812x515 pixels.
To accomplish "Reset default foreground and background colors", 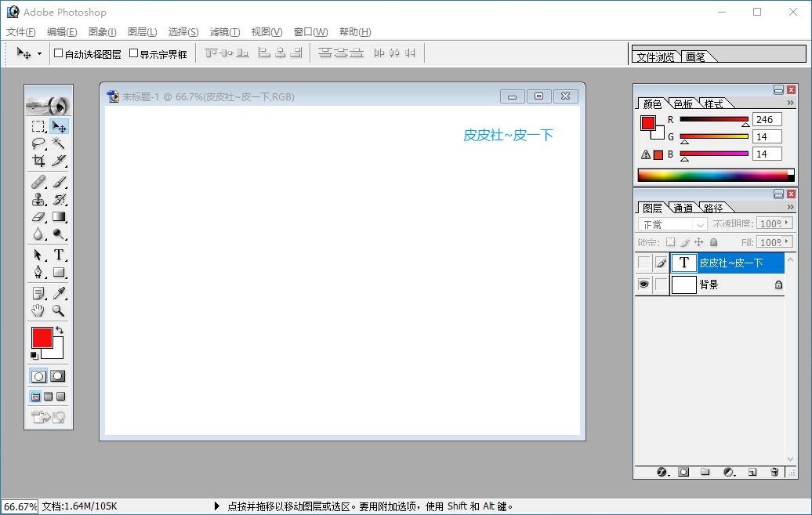I will [34, 355].
